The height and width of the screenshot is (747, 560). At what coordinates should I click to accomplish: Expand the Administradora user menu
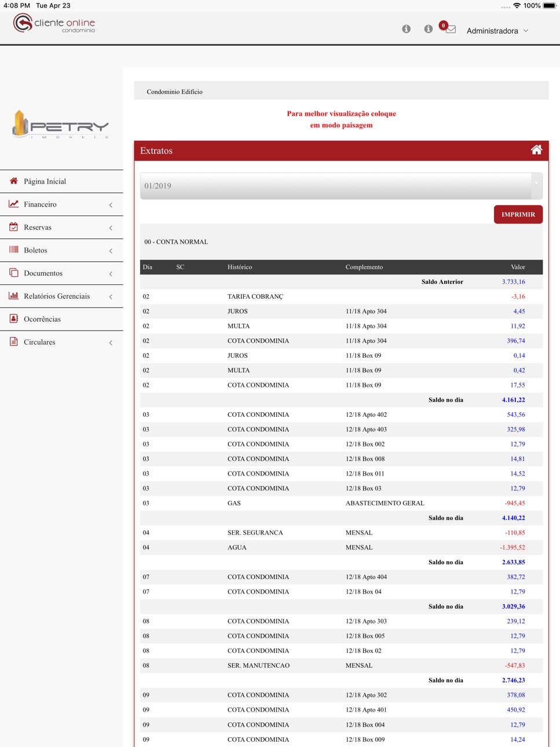(x=497, y=31)
